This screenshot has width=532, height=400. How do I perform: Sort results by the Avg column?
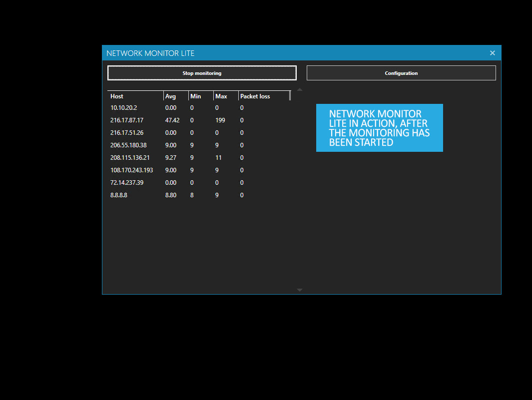[175, 96]
